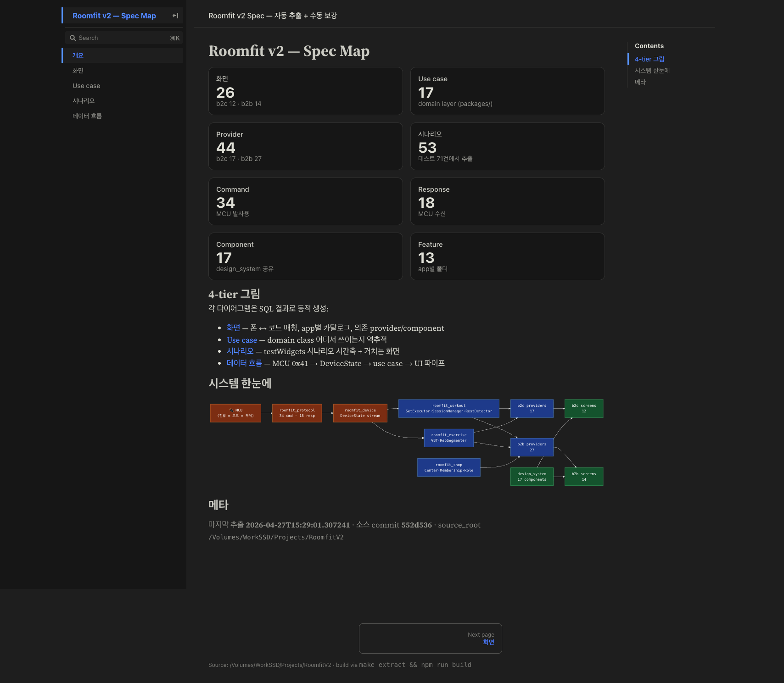The width and height of the screenshot is (784, 683).
Task: Open the 개요 sidebar page
Action: [x=78, y=56]
